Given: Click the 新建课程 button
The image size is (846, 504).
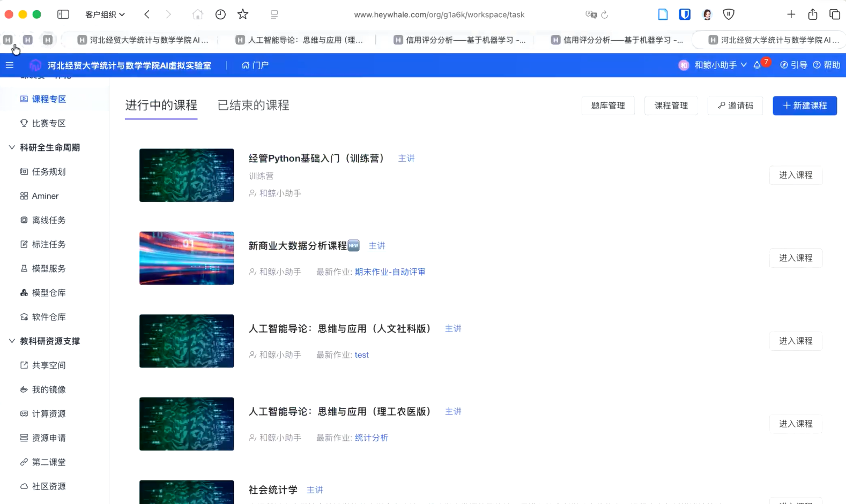Looking at the screenshot, I should pyautogui.click(x=804, y=106).
